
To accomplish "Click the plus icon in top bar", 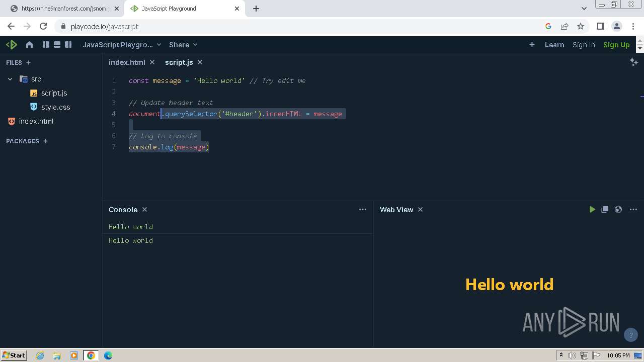I will (532, 45).
